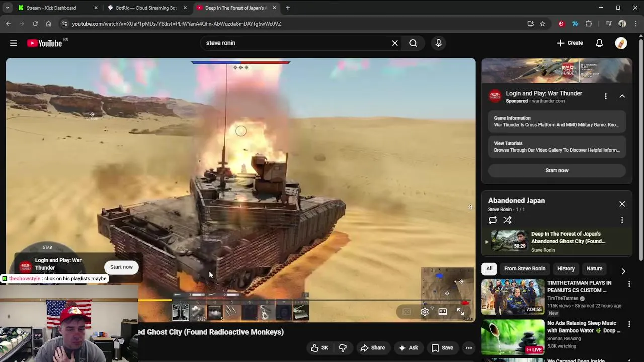Open a new browser tab
Viewport: 644px width, 362px height.
coord(288,8)
